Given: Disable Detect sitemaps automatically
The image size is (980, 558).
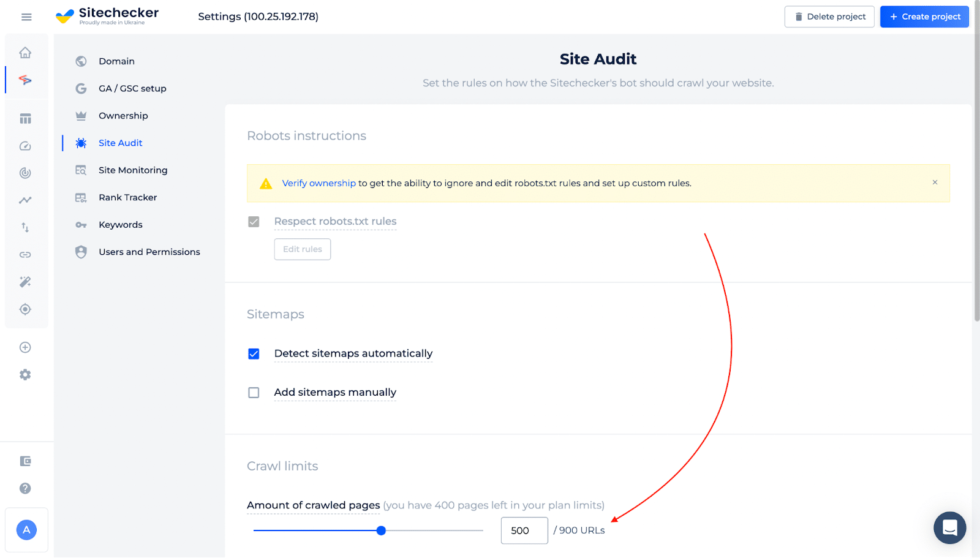Looking at the screenshot, I should pyautogui.click(x=254, y=353).
